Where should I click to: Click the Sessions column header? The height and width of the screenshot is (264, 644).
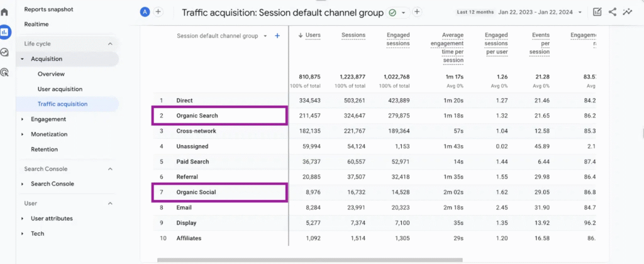[353, 35]
